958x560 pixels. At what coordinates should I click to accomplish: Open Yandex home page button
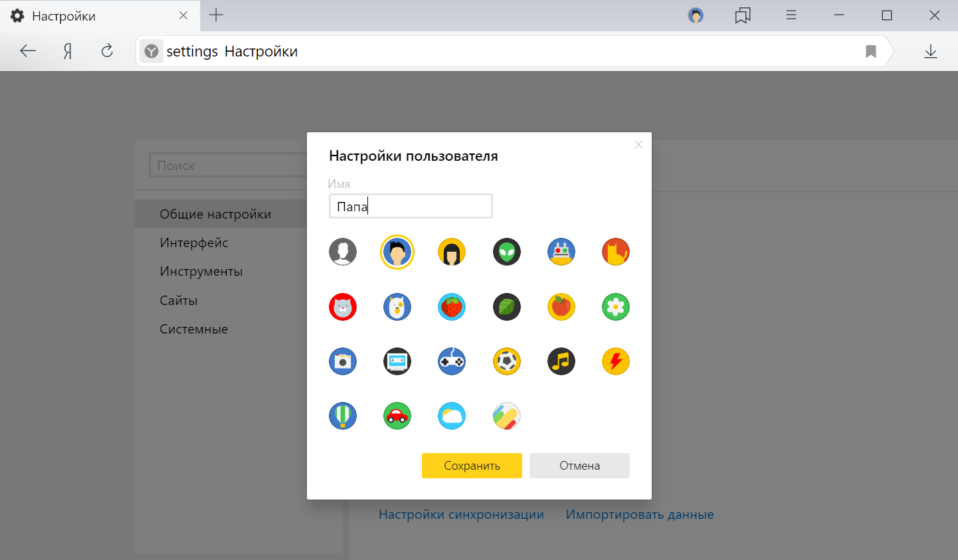[67, 51]
